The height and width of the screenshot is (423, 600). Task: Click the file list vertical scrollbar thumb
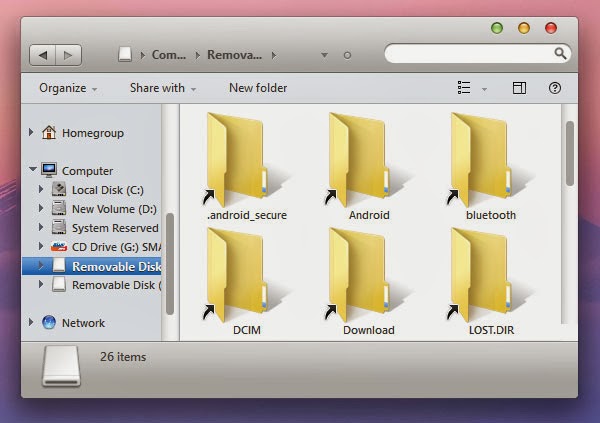pyautogui.click(x=570, y=153)
